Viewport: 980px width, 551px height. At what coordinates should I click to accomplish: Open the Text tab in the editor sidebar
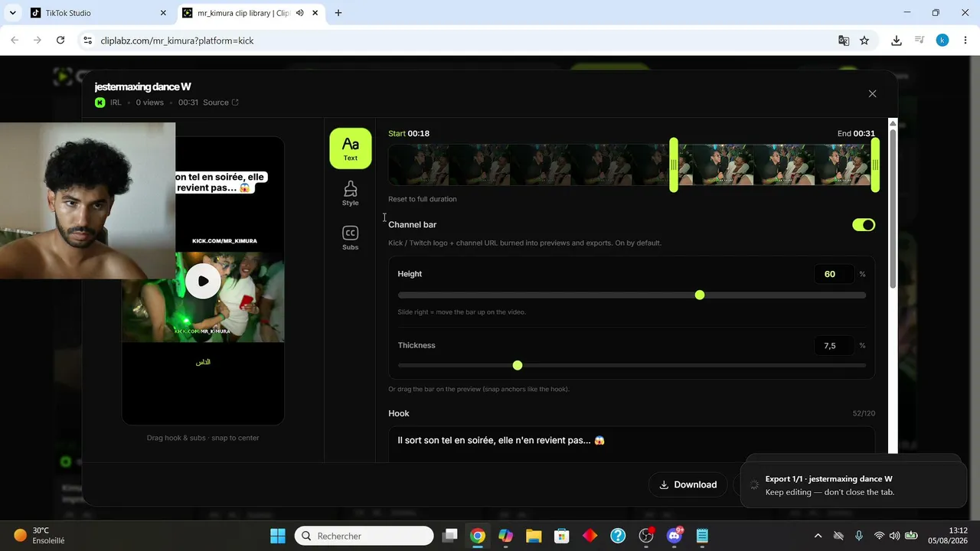tap(351, 148)
